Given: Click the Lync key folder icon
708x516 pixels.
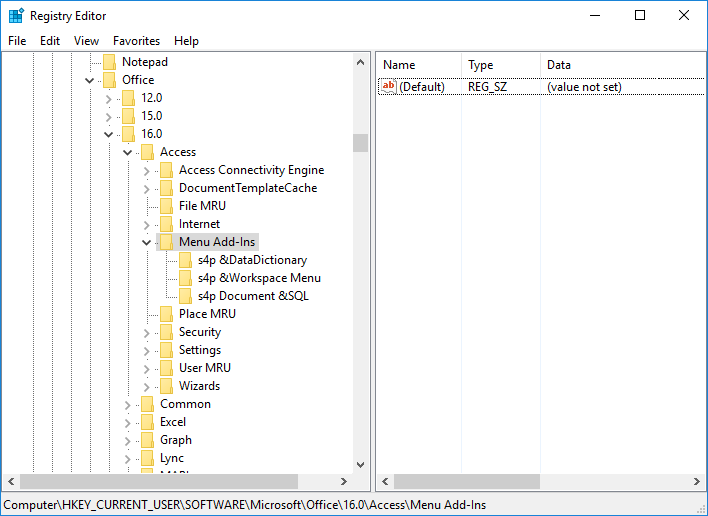Looking at the screenshot, I should point(147,459).
